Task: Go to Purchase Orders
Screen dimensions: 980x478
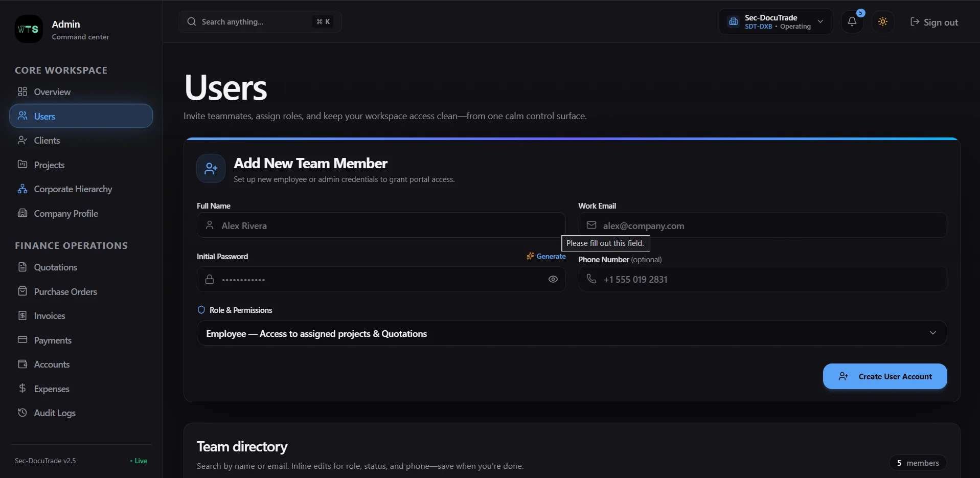Action: point(81,291)
